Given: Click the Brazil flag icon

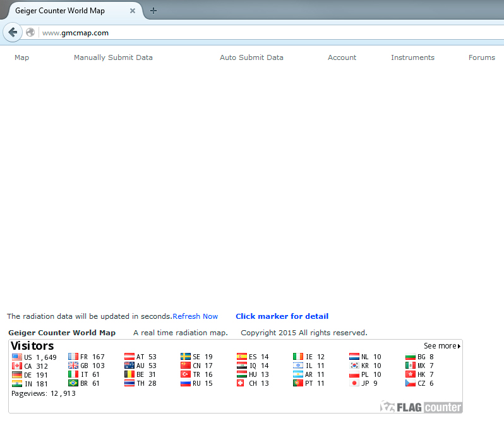Looking at the screenshot, I should pyautogui.click(x=73, y=383).
